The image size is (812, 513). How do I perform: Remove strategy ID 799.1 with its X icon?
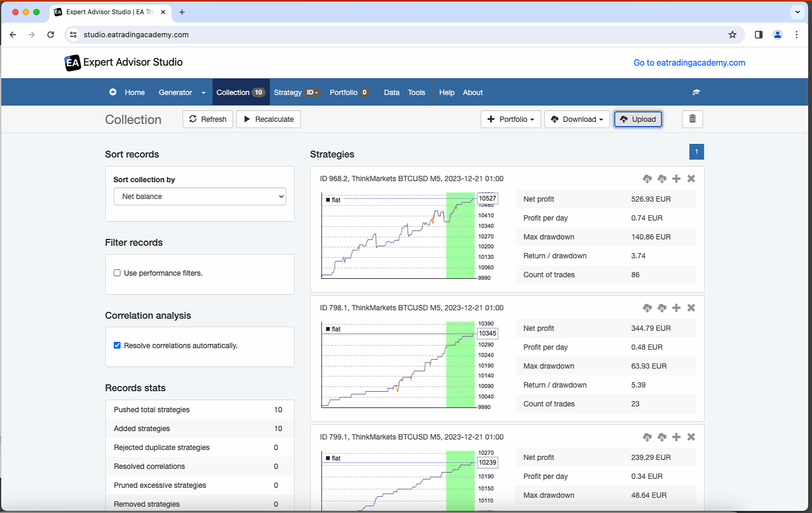(691, 437)
